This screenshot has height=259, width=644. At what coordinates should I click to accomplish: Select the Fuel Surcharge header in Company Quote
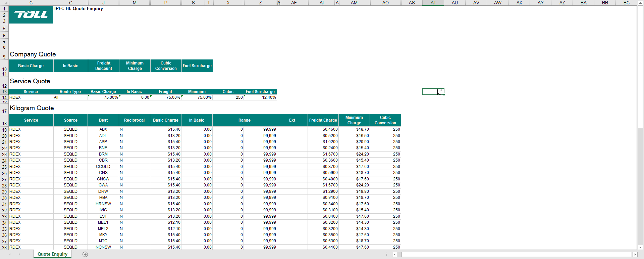coord(197,66)
